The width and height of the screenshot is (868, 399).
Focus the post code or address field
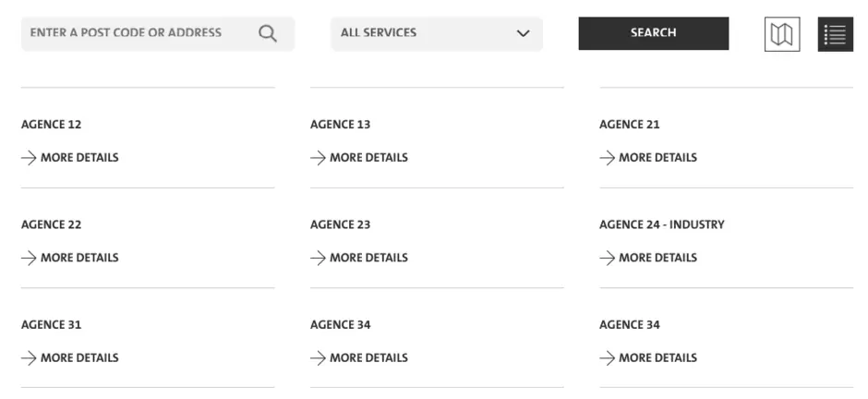[139, 33]
